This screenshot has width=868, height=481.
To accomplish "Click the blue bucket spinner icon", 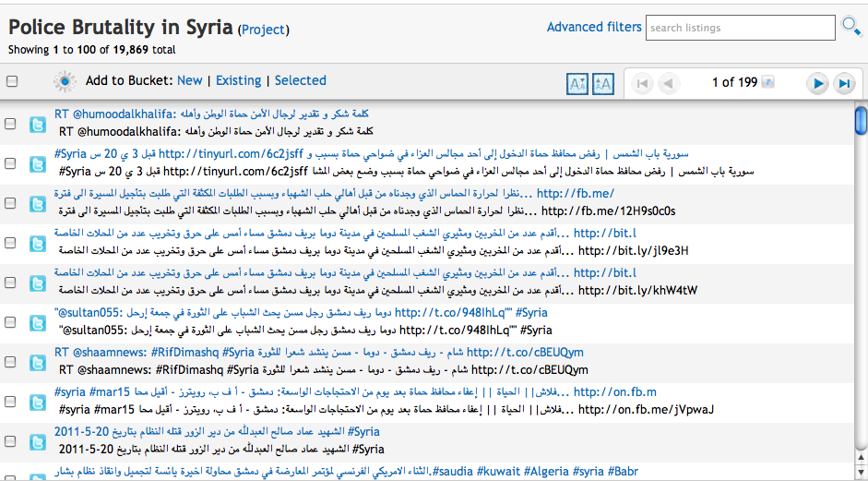I will (65, 81).
